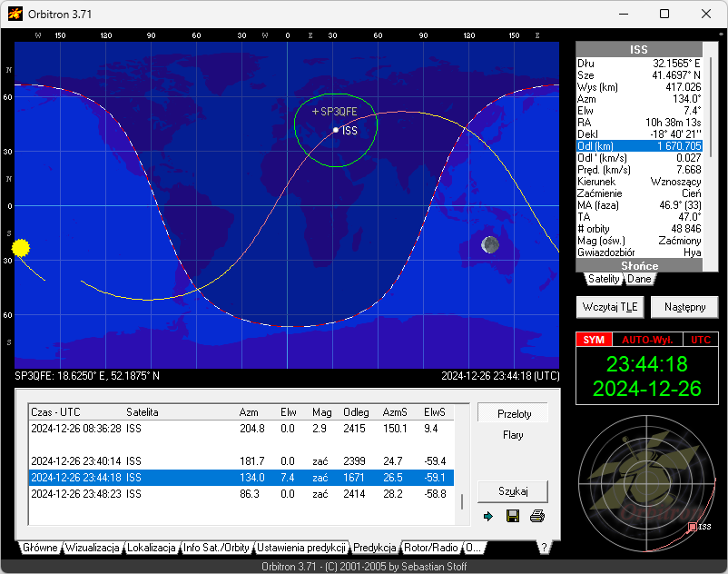Toggle the SYM simulation mode indicator
Viewport: 728px width, 574px height.
(x=594, y=340)
